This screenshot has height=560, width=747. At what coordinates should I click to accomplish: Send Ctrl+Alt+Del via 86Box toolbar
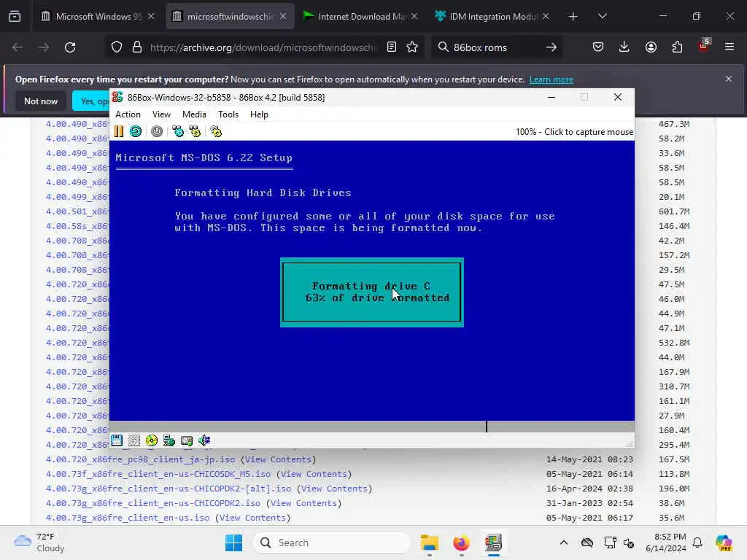[178, 131]
